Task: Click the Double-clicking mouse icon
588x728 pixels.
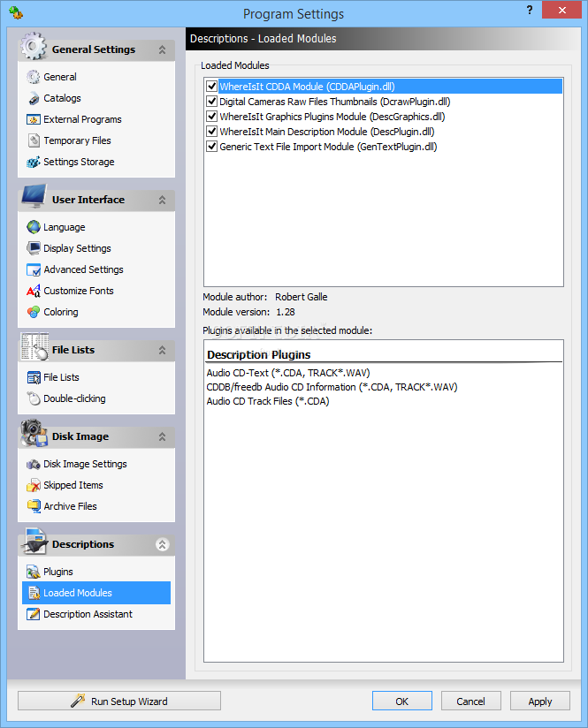Action: click(x=33, y=398)
